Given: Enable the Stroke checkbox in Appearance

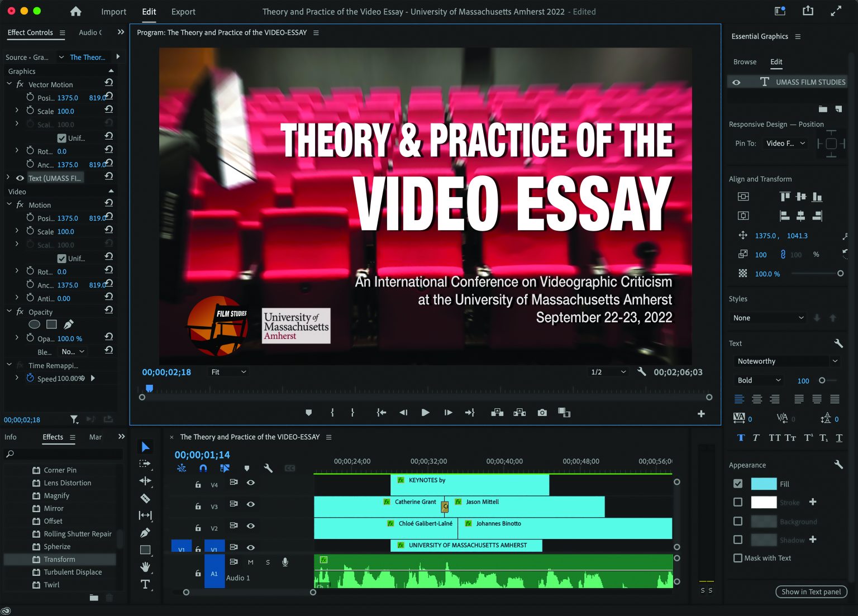Looking at the screenshot, I should click(x=737, y=502).
